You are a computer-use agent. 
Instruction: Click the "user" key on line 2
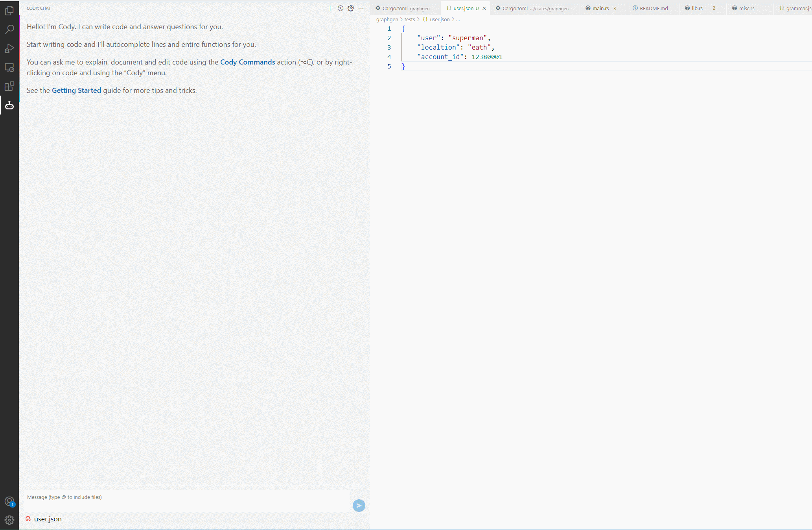(x=429, y=38)
